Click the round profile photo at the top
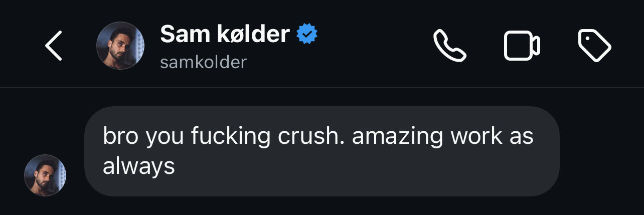Viewport: 644px width, 215px height. (x=120, y=46)
